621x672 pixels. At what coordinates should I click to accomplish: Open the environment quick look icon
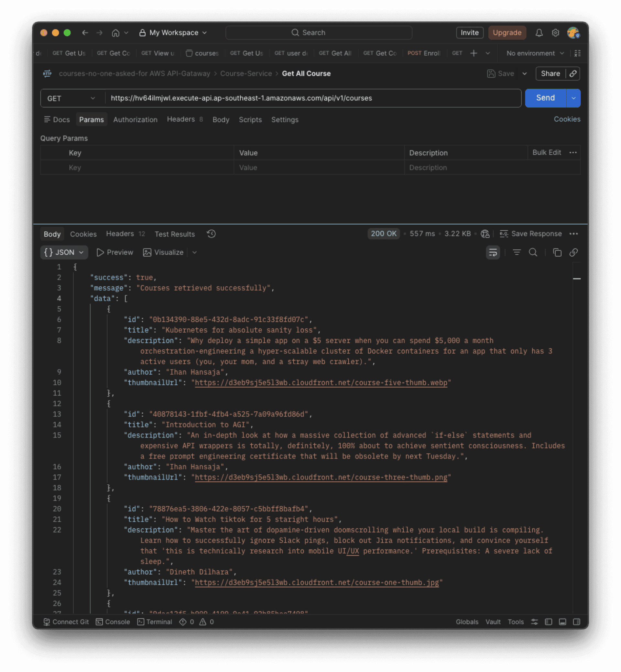(578, 53)
